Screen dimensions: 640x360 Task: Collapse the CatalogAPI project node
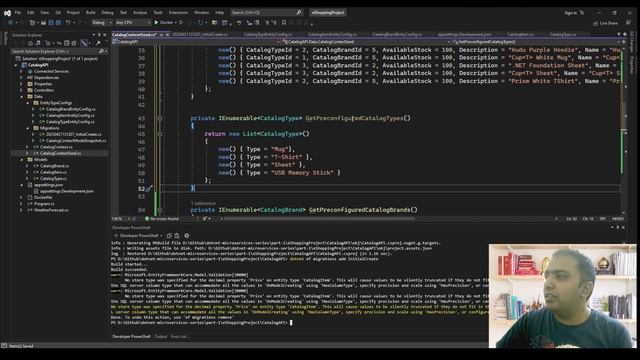coord(16,65)
